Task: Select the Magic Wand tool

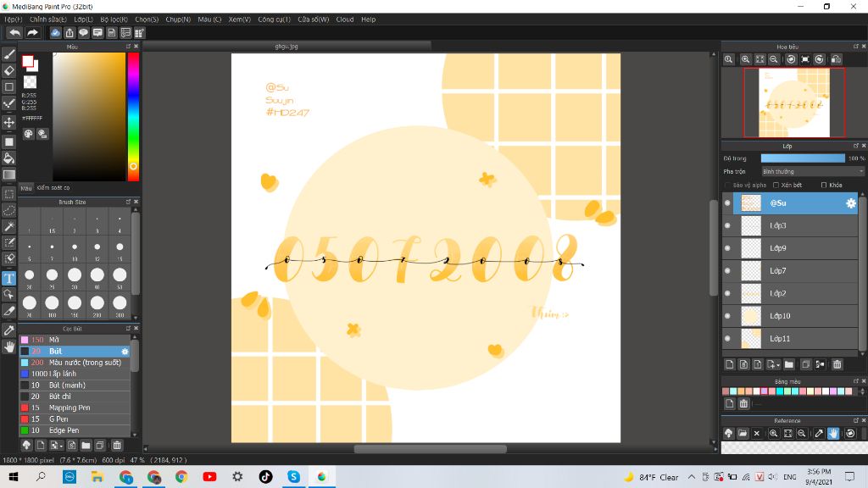Action: point(8,226)
